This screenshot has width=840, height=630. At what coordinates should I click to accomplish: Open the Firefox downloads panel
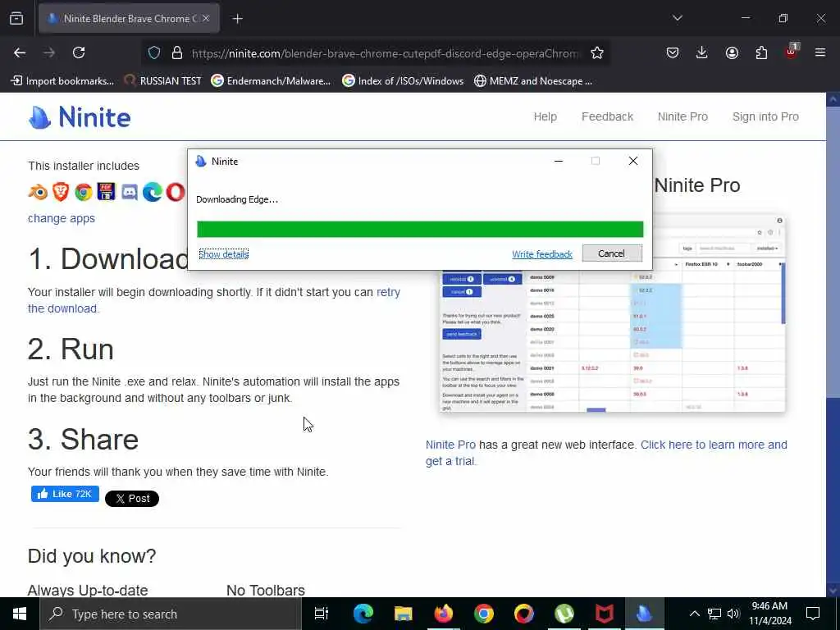(702, 52)
